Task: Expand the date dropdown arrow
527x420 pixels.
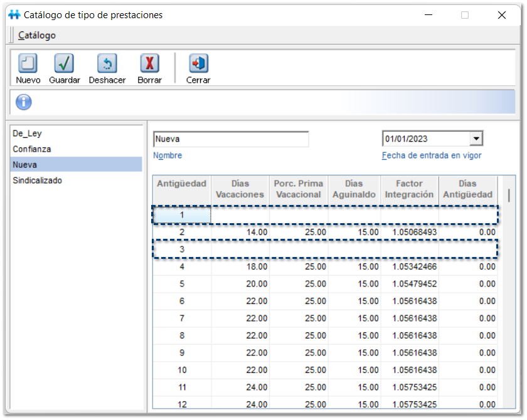Action: click(476, 139)
